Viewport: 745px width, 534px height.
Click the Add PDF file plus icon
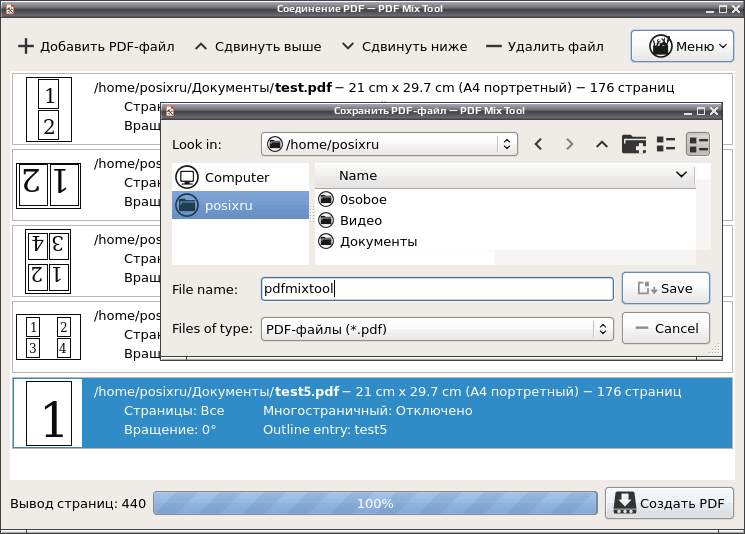coord(26,47)
